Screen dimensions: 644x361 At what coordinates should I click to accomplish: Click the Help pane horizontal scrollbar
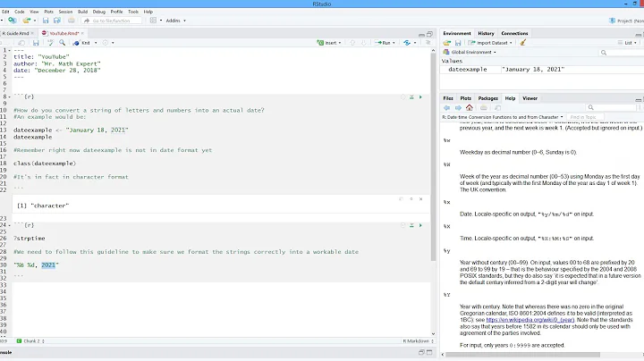pos(522,355)
